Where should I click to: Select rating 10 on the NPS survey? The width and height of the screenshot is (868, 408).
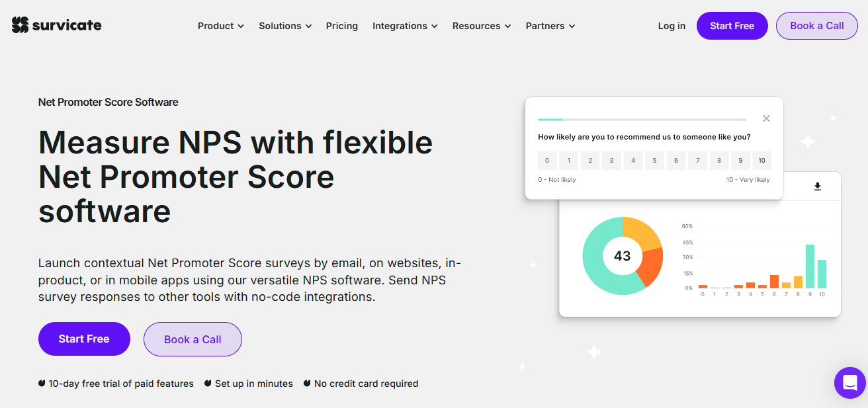tap(761, 160)
